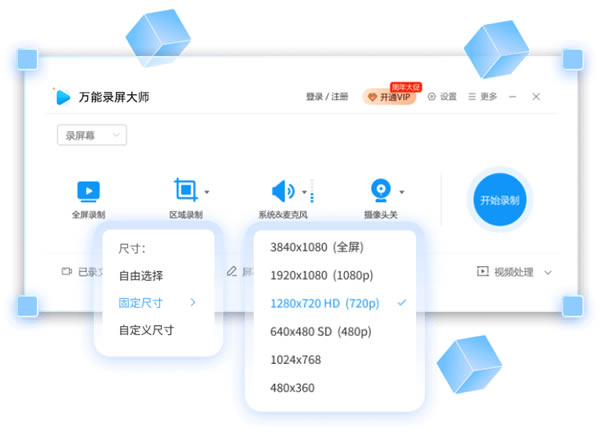Select 1024x768 resolution
Image resolution: width=600 pixels, height=434 pixels.
click(295, 360)
